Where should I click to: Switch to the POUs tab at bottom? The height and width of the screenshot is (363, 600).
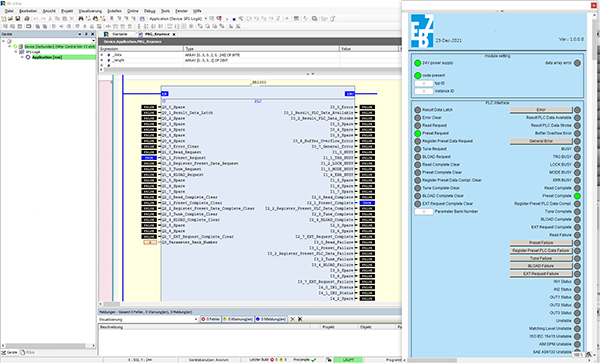point(28,352)
